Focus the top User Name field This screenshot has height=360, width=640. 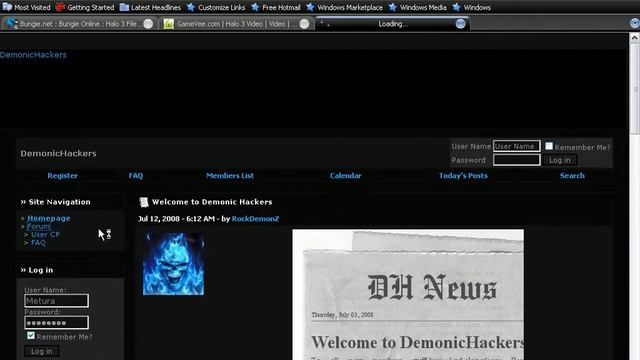pyautogui.click(x=517, y=146)
